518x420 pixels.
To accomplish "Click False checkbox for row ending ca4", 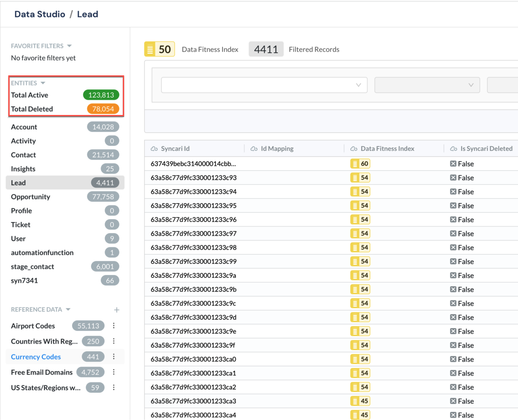I will (453, 415).
